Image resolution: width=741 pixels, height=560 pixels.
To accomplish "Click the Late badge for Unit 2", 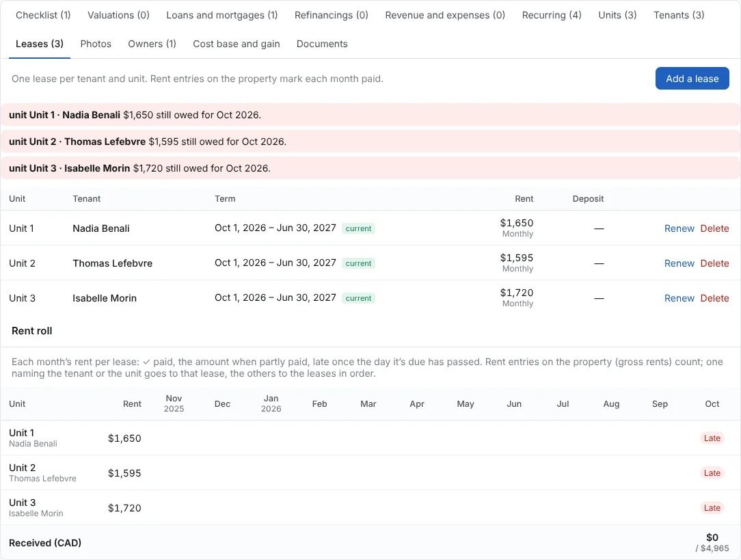I will click(x=712, y=473).
